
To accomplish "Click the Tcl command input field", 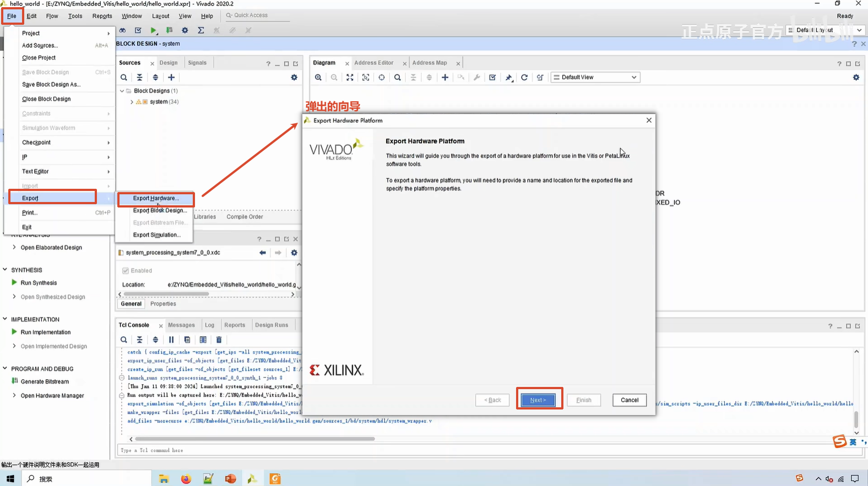I will click(490, 450).
